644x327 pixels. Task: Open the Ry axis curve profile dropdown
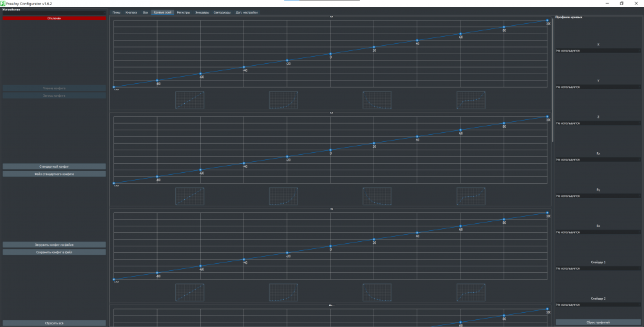point(598,196)
